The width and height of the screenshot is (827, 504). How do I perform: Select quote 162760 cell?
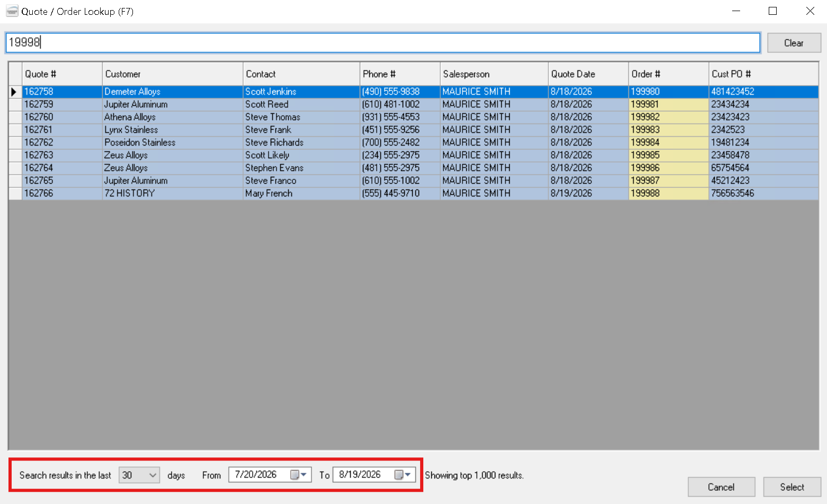[62, 117]
